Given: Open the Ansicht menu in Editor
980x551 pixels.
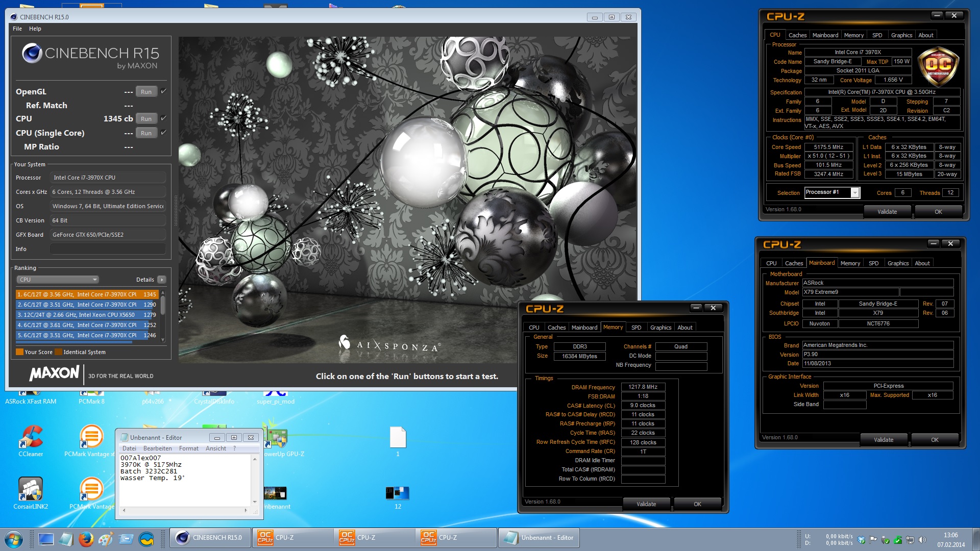Looking at the screenshot, I should coord(216,448).
